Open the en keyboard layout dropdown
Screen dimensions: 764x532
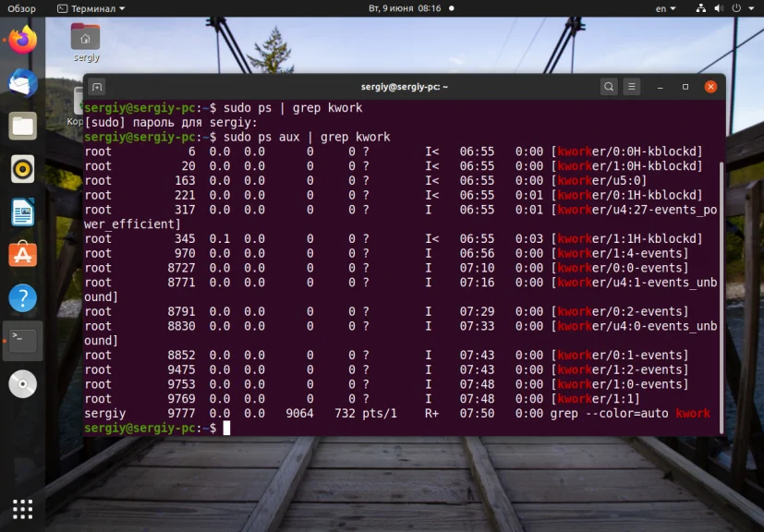[665, 8]
